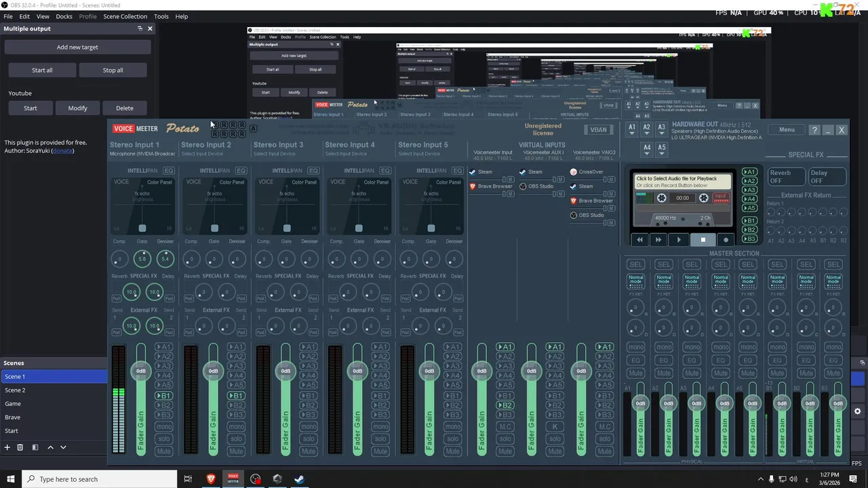Viewport: 868px width, 488px height.
Task: Open OBS Studio taskbar icon
Action: tap(255, 479)
